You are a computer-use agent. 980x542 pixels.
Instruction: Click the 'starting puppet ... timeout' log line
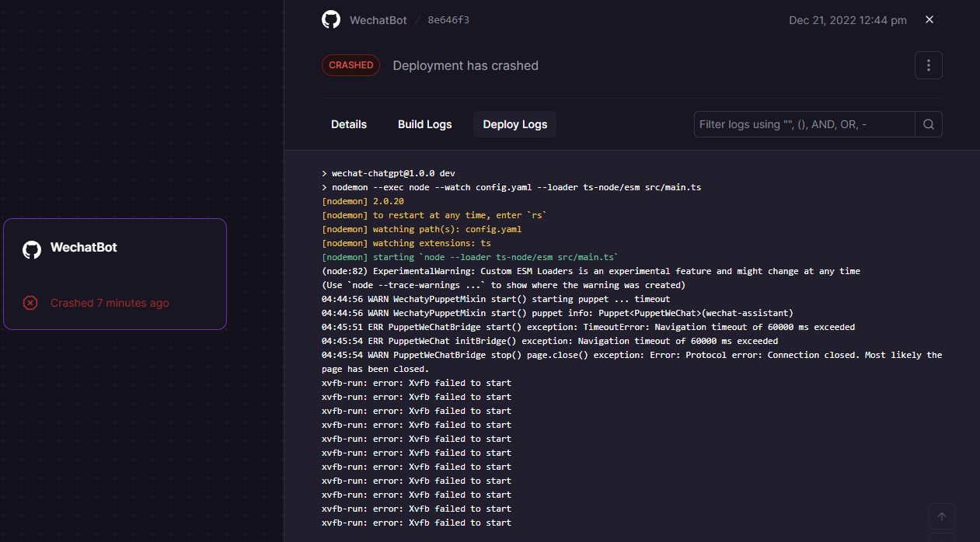click(x=496, y=299)
